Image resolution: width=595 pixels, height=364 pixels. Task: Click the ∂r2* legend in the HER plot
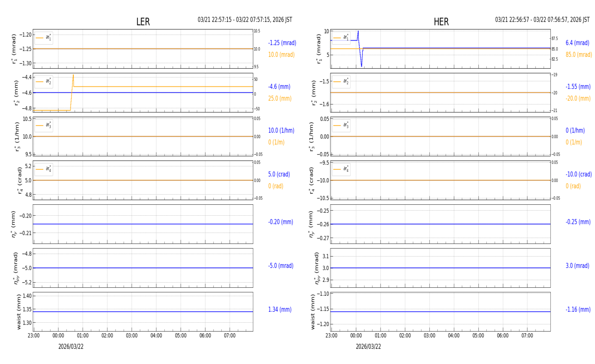[x=341, y=81]
